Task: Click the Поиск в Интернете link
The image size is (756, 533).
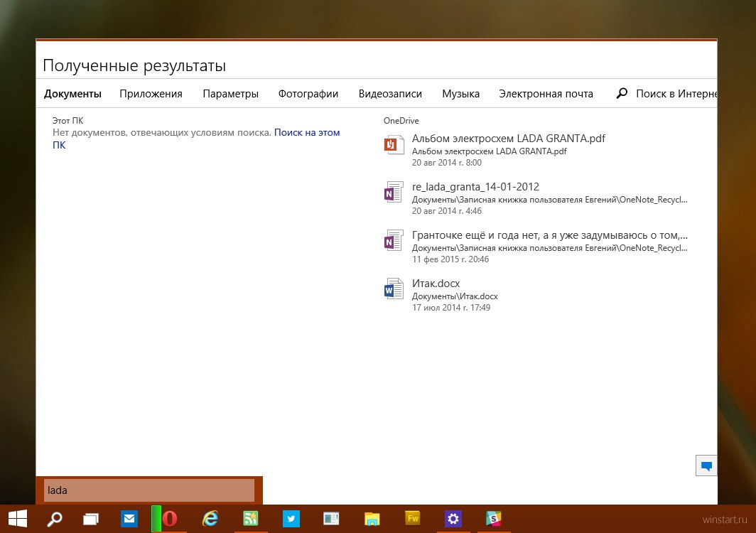Action: pos(676,94)
